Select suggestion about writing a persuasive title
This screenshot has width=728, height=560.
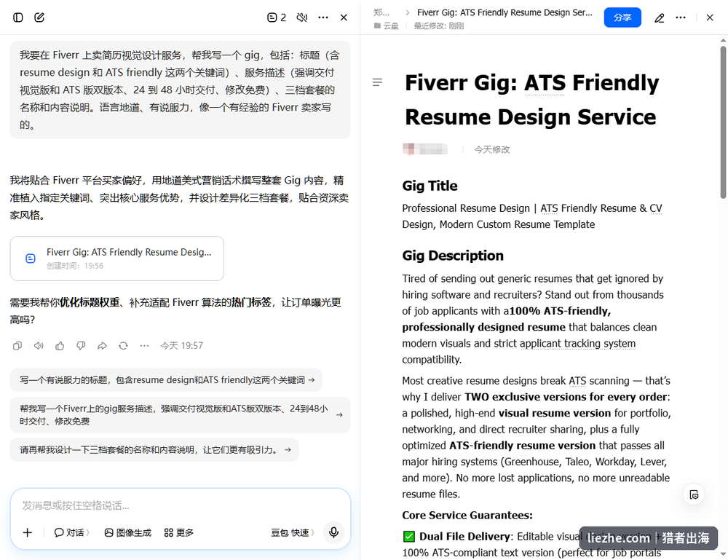click(166, 380)
